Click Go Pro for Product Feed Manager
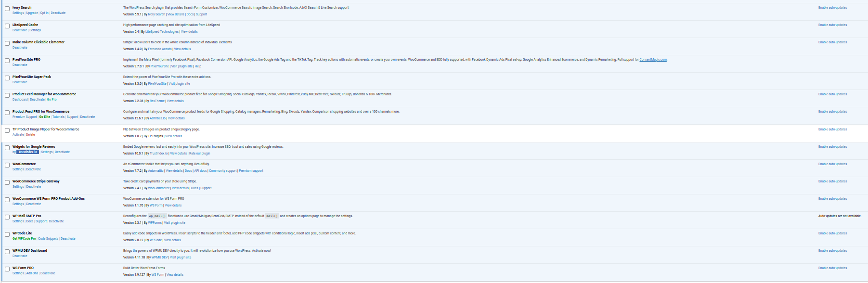The image size is (868, 283). tap(52, 100)
